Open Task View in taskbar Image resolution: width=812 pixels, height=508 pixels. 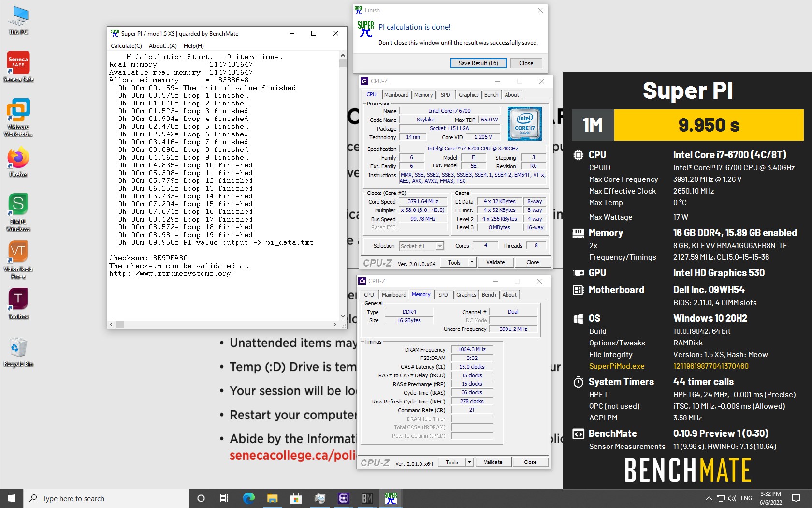point(224,498)
